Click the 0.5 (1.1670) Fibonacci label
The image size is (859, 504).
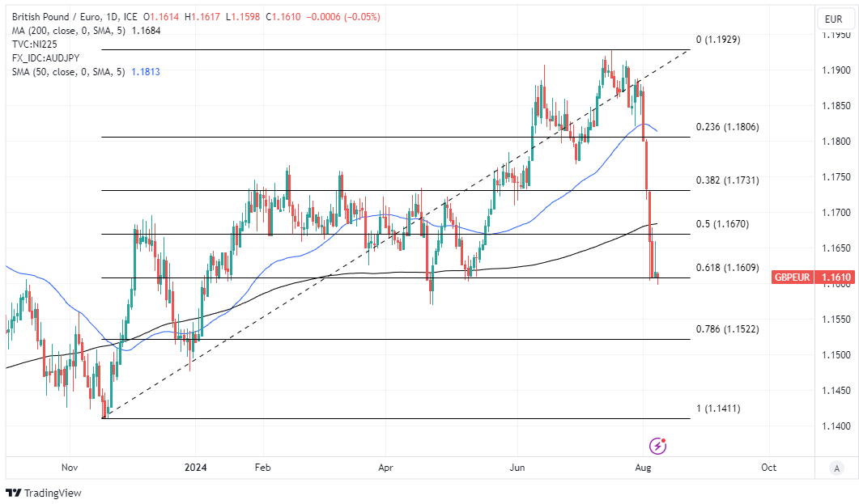[x=722, y=224]
